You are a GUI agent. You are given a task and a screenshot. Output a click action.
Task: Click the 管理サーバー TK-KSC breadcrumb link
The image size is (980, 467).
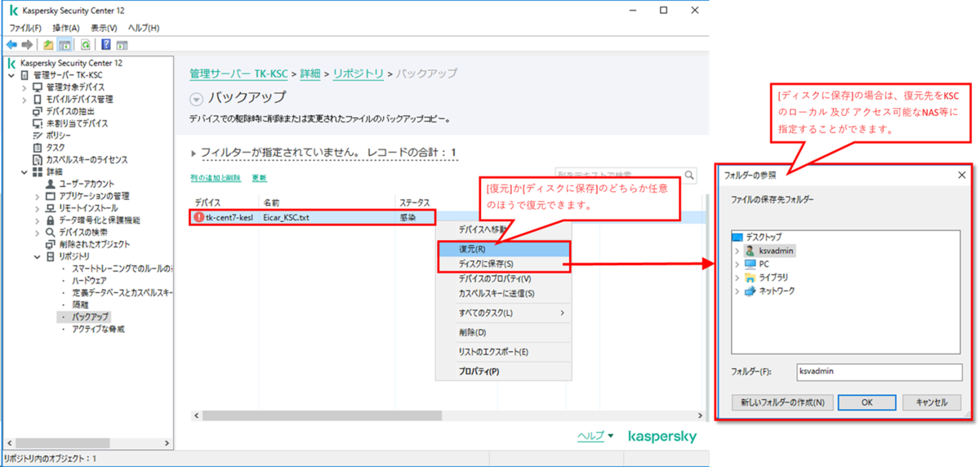238,73
